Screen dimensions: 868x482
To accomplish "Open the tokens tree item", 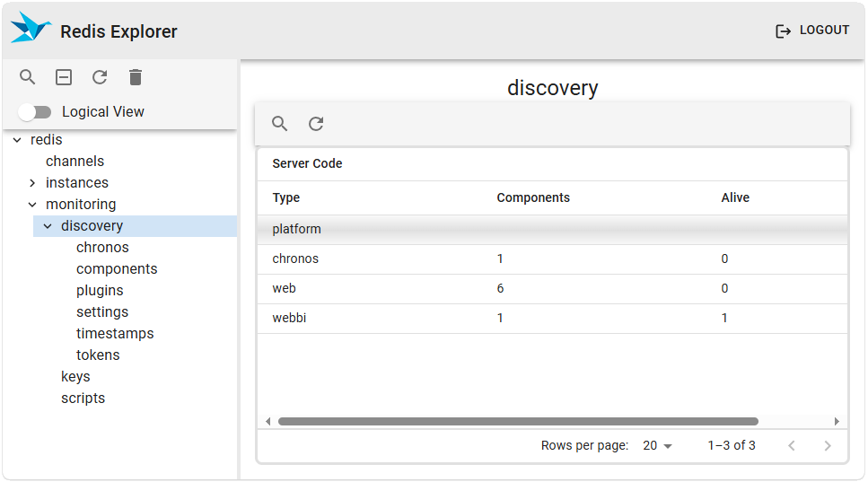I will (98, 355).
